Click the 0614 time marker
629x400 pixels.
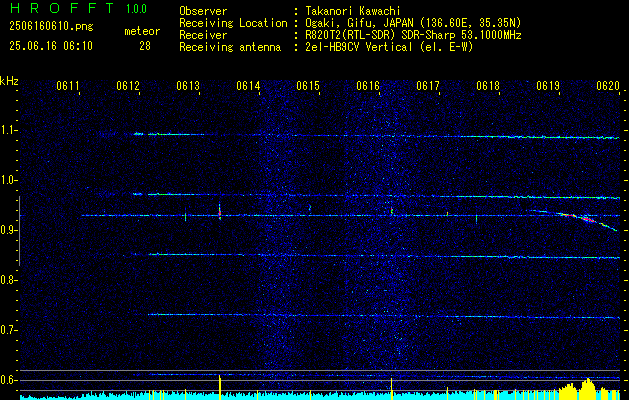point(248,85)
